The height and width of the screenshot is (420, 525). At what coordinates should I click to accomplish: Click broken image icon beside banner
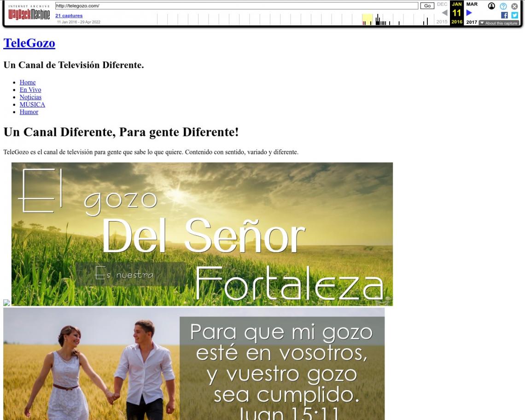point(7,303)
